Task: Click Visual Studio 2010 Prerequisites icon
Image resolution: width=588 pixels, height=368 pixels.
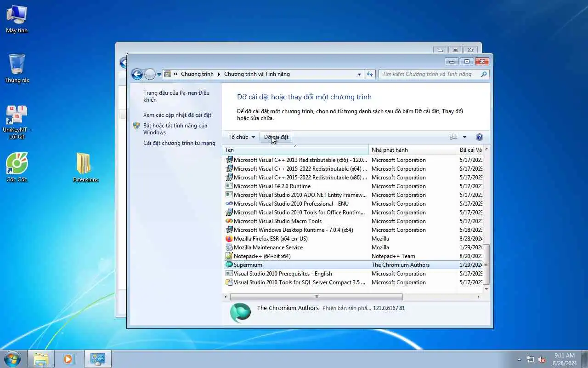Action: coord(229,273)
